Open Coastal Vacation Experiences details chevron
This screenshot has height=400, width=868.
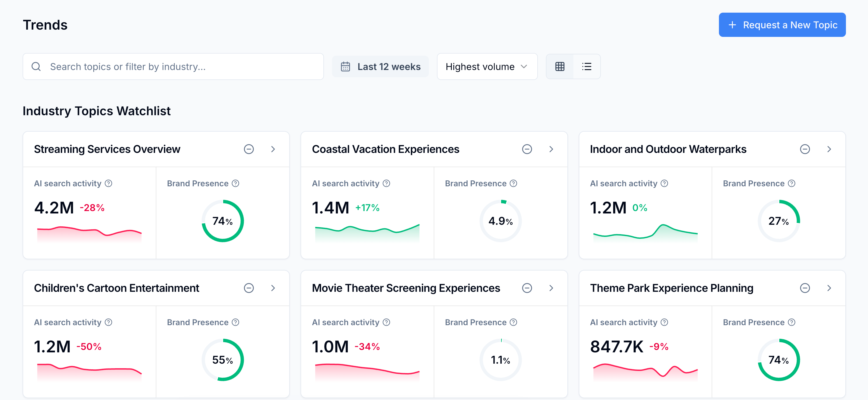pos(551,149)
